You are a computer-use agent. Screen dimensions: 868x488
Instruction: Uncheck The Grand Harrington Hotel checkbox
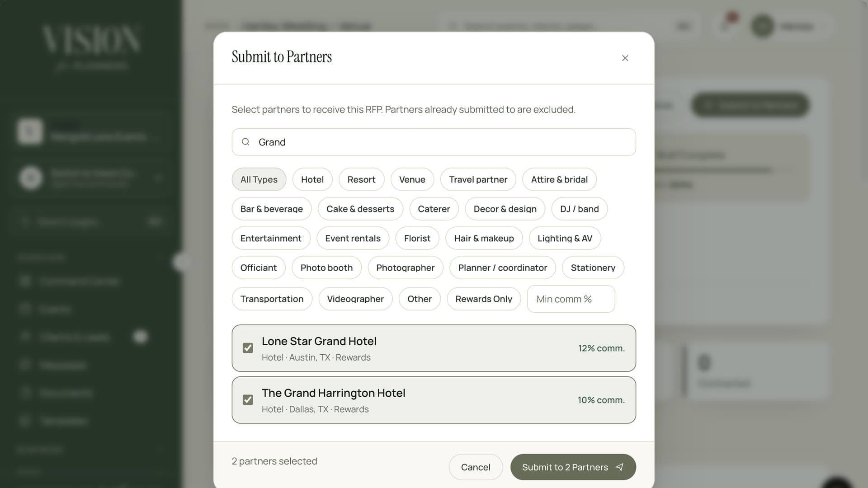(248, 400)
